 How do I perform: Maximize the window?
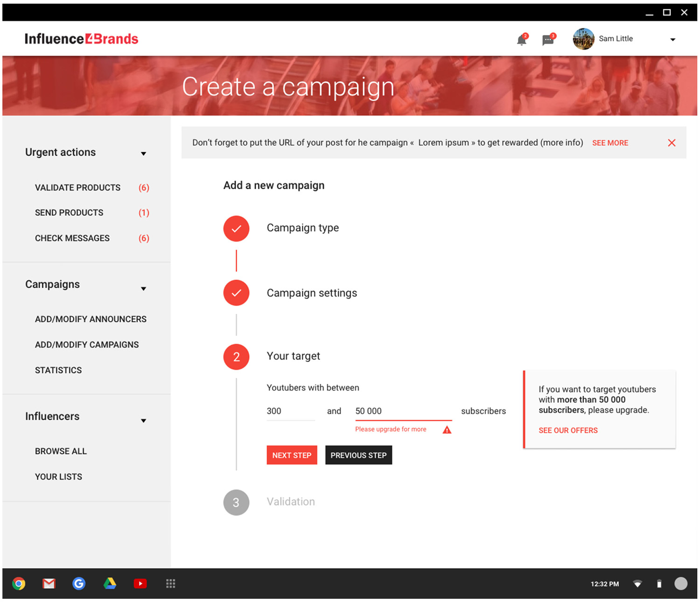point(667,13)
